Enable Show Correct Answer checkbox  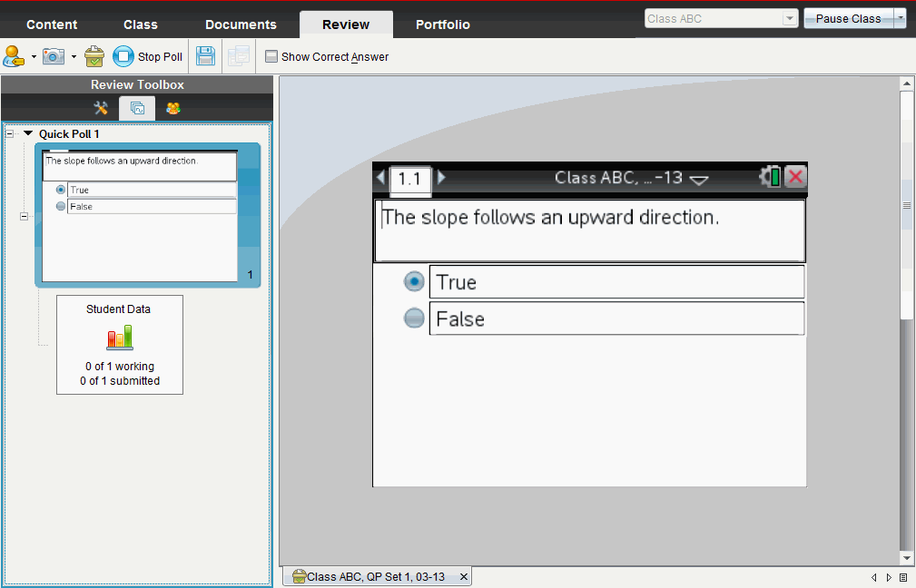pos(271,56)
